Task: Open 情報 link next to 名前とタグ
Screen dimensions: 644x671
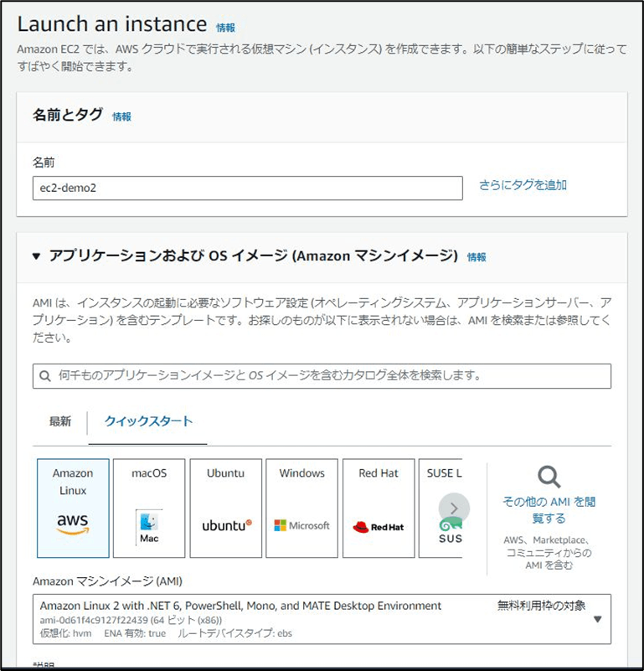Action: point(121,116)
